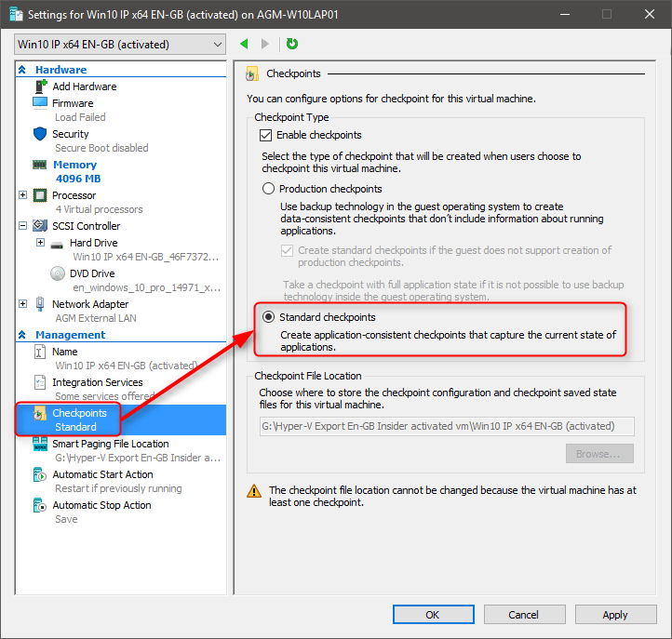The height and width of the screenshot is (639, 672).
Task: Close the settings window
Action: pyautogui.click(x=650, y=14)
